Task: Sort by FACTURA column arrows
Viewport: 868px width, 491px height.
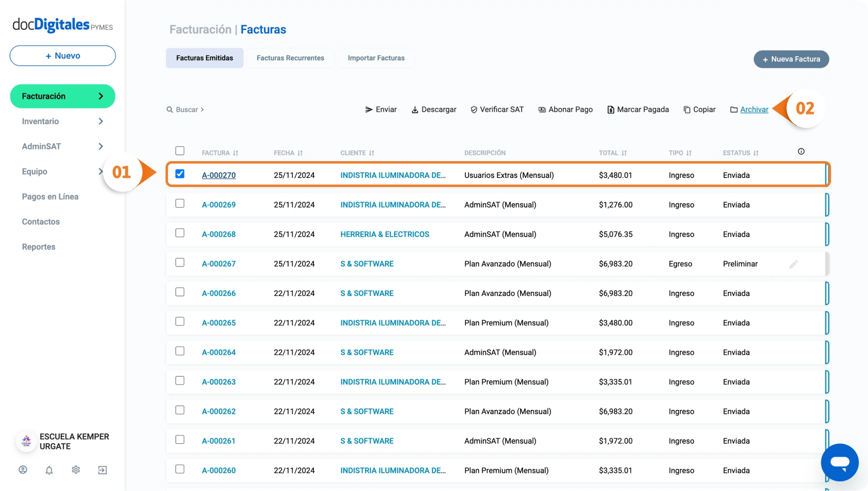Action: (235, 153)
